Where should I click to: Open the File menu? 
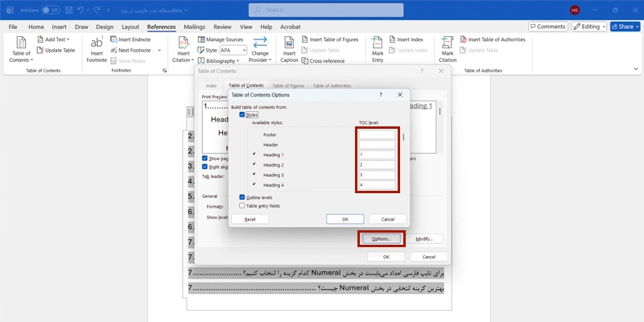[13, 27]
